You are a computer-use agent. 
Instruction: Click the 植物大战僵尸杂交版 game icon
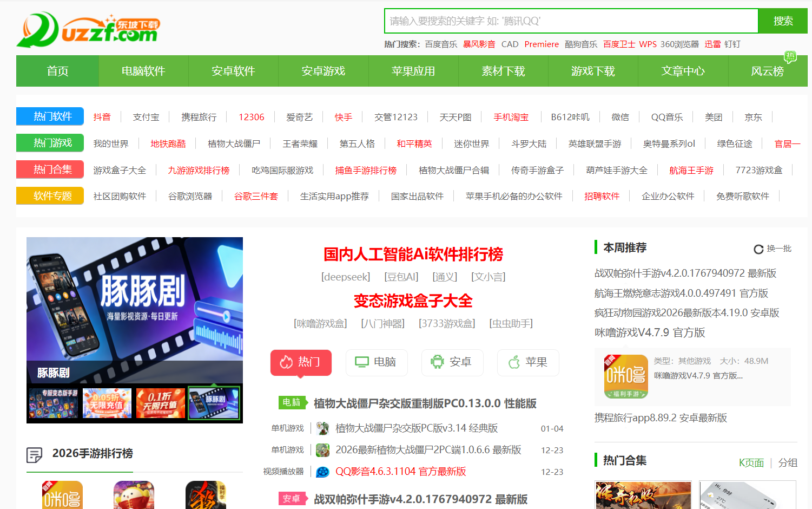click(x=323, y=428)
